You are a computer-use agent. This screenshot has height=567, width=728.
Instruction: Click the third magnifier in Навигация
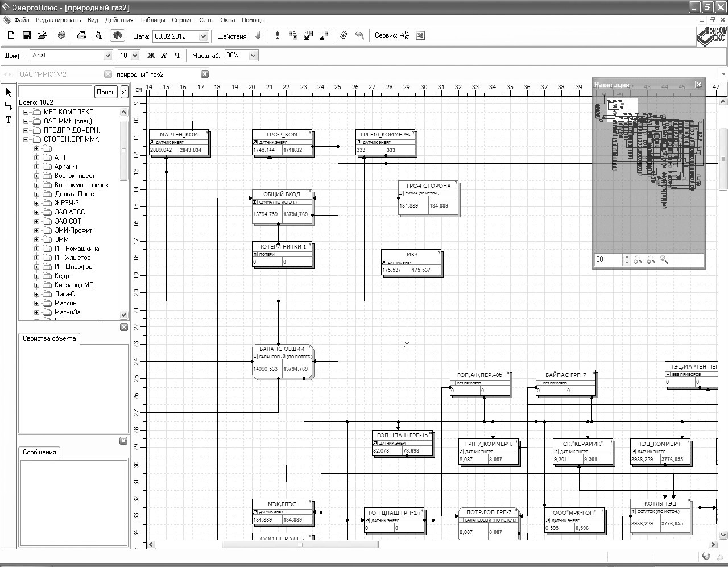(x=664, y=260)
